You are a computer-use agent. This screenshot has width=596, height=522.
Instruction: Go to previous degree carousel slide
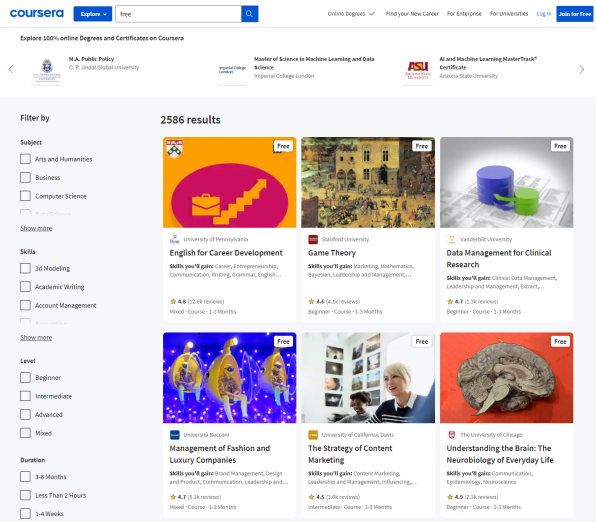[x=11, y=69]
